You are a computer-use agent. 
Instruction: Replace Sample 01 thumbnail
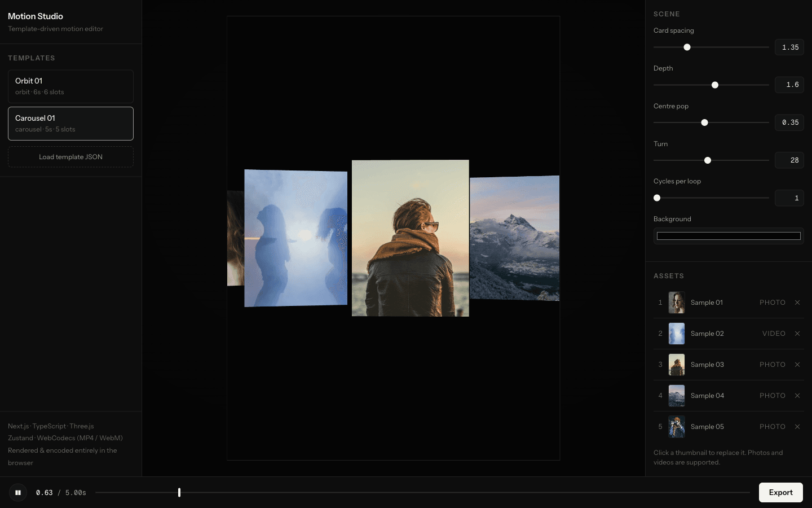point(677,303)
